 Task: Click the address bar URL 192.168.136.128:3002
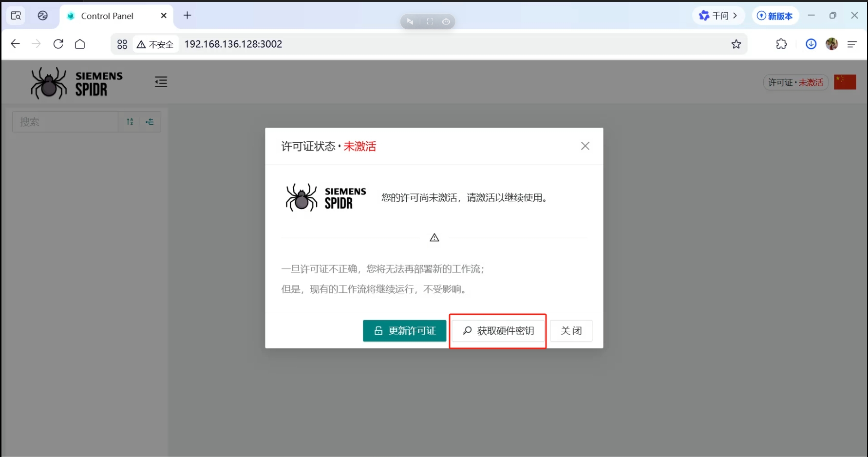[233, 44]
